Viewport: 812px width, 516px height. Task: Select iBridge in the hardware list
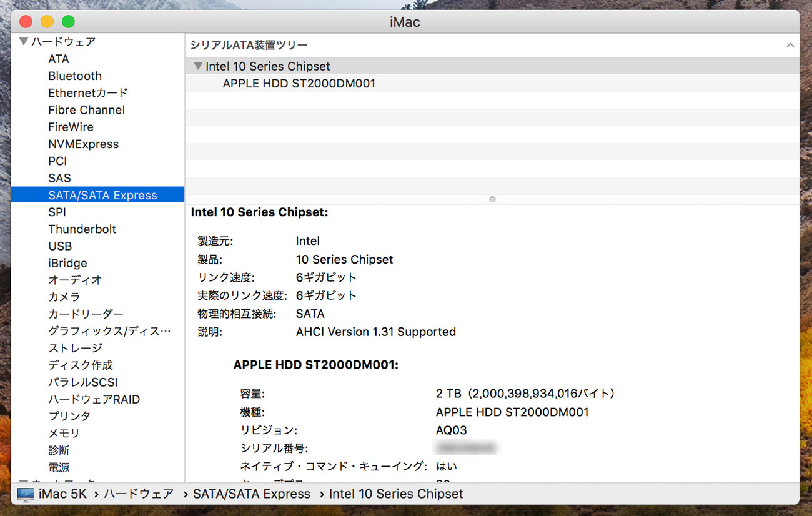coord(67,263)
